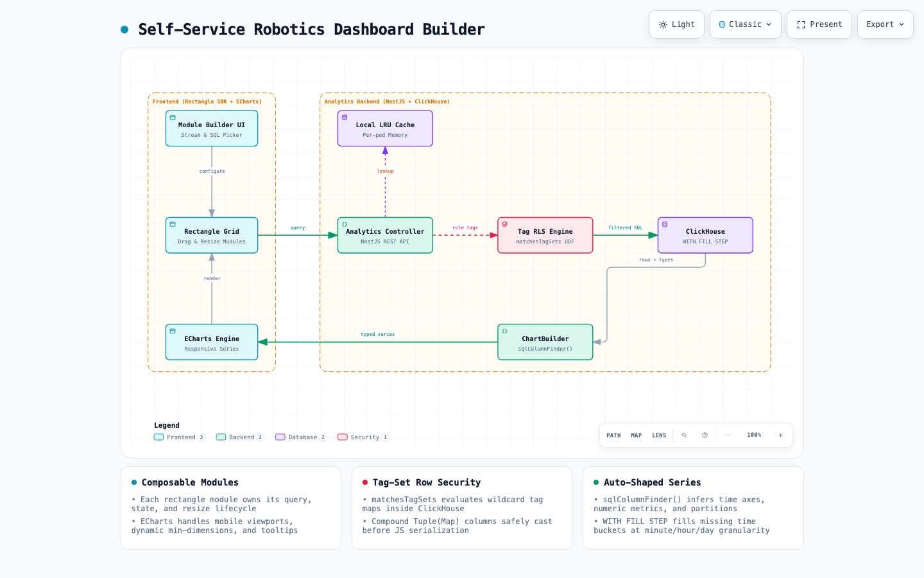Image resolution: width=924 pixels, height=578 pixels.
Task: Toggle the Frontend legend filter
Action: pyautogui.click(x=180, y=437)
